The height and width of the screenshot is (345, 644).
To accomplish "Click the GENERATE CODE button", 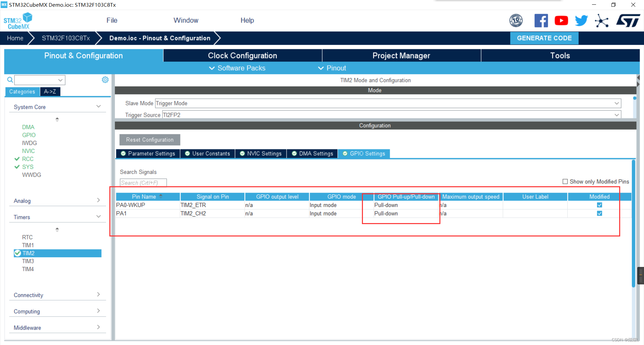I will coord(544,38).
